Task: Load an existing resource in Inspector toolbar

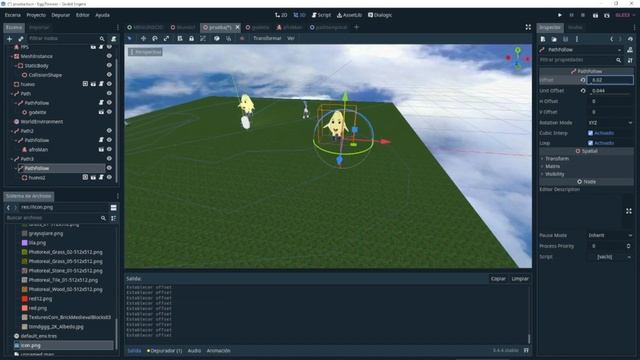Action: tap(554, 39)
